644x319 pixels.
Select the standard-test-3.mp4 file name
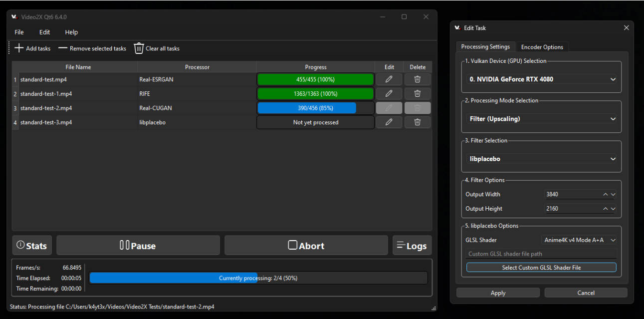(x=46, y=122)
